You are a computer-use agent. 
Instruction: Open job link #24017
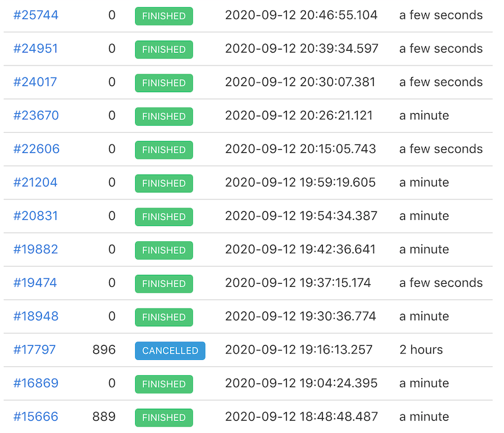point(35,83)
